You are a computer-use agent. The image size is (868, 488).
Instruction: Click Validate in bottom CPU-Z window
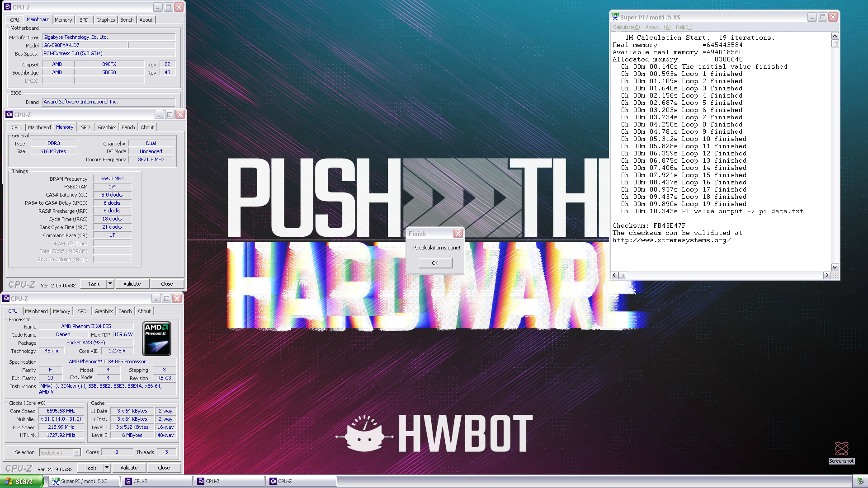coord(129,468)
